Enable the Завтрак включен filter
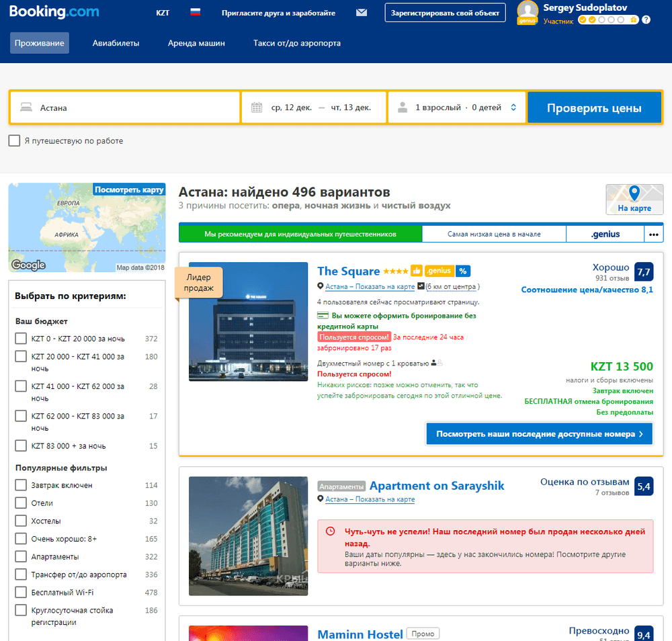Image resolution: width=672 pixels, height=641 pixels. [21, 485]
